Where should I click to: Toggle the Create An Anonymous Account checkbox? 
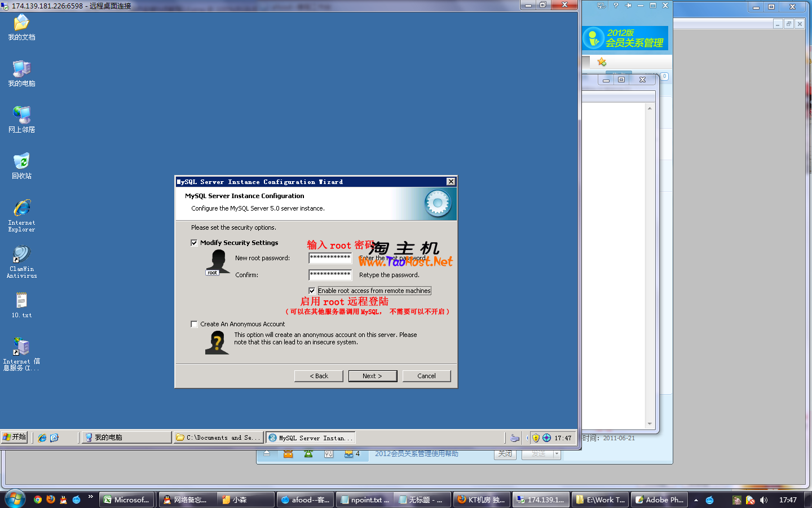tap(194, 324)
